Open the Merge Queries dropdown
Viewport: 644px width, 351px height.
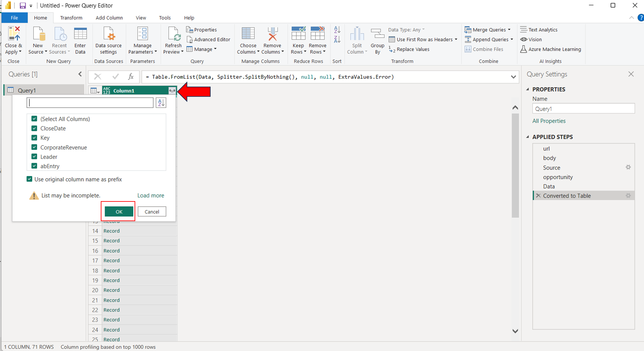click(509, 30)
